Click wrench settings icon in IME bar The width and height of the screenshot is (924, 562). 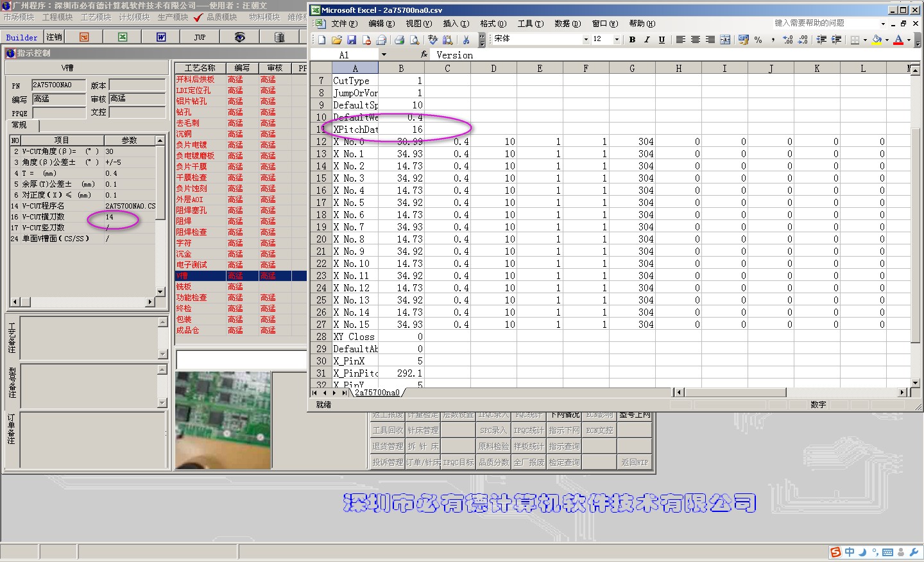(x=914, y=552)
